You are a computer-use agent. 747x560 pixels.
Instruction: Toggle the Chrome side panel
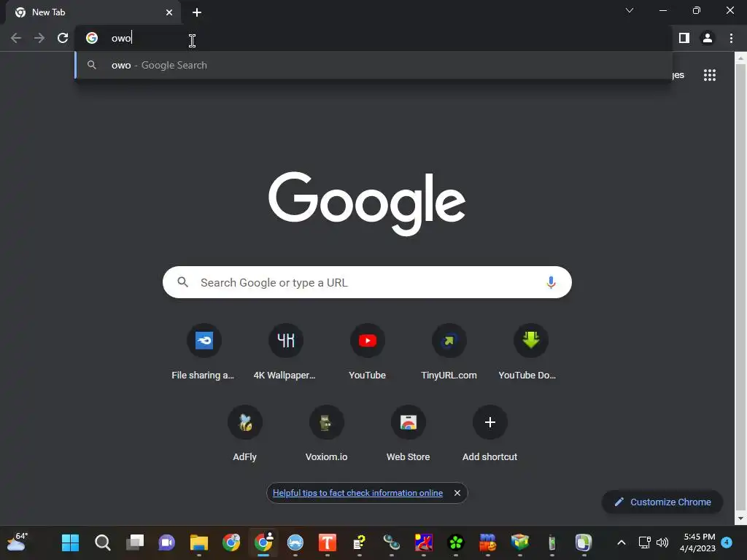(x=684, y=38)
